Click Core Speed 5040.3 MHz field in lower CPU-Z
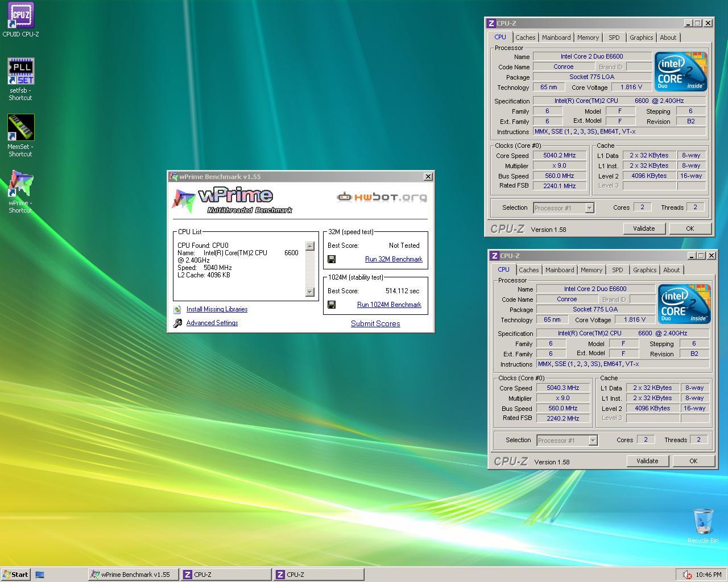The width and height of the screenshot is (728, 582). pos(563,388)
